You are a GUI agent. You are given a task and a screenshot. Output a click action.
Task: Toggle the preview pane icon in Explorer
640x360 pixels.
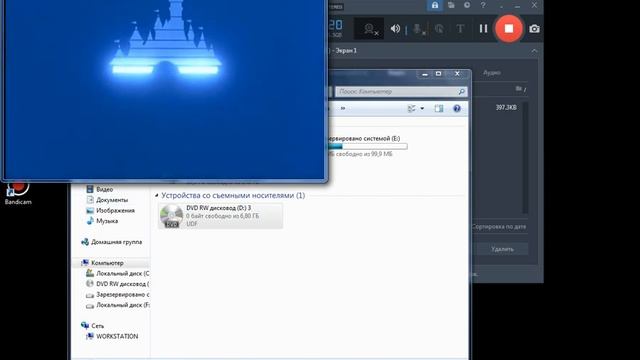tap(439, 109)
